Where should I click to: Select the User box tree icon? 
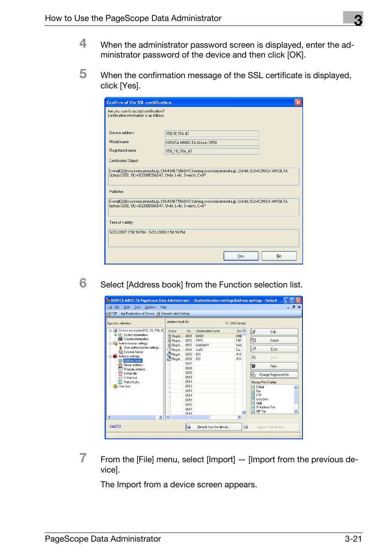(x=115, y=387)
